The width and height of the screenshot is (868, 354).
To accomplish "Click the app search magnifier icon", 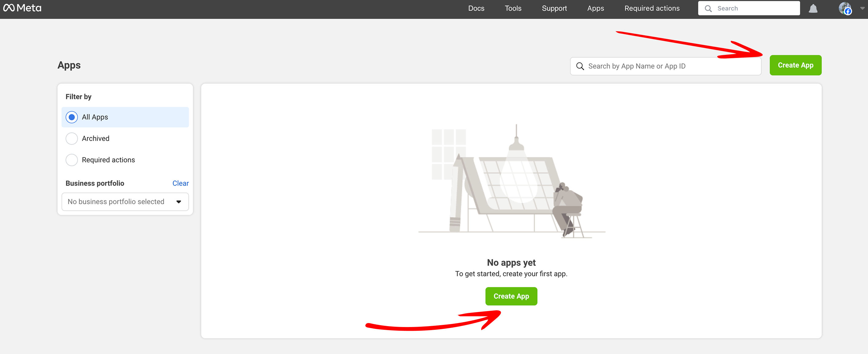I will 580,66.
